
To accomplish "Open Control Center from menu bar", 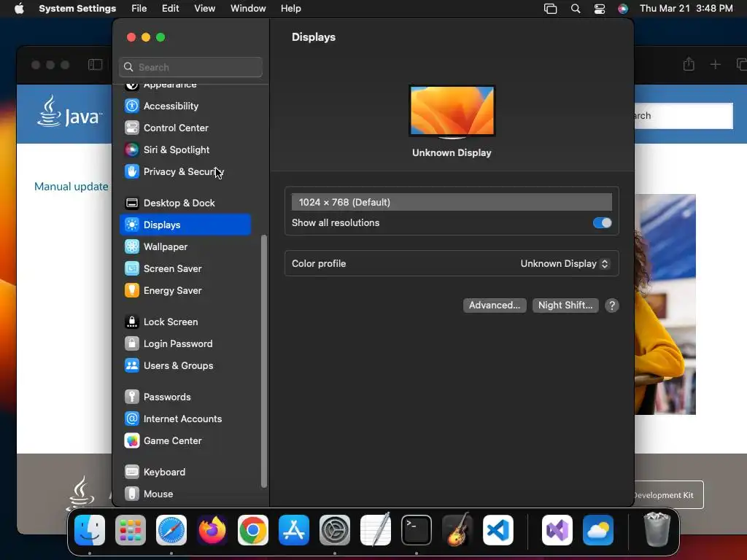I will (x=600, y=9).
